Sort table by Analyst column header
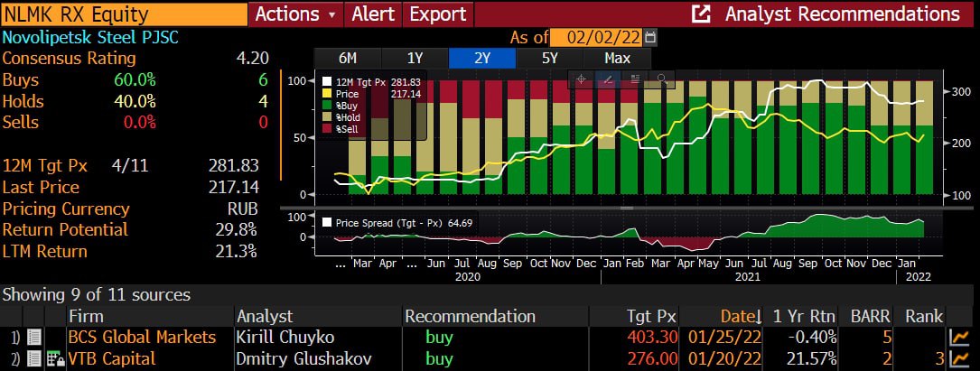Viewport: 980px width, 371px height. coord(265,316)
